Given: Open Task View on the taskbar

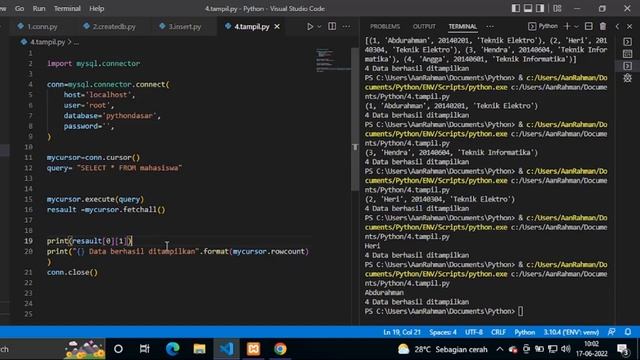Looking at the screenshot, I should (144, 349).
